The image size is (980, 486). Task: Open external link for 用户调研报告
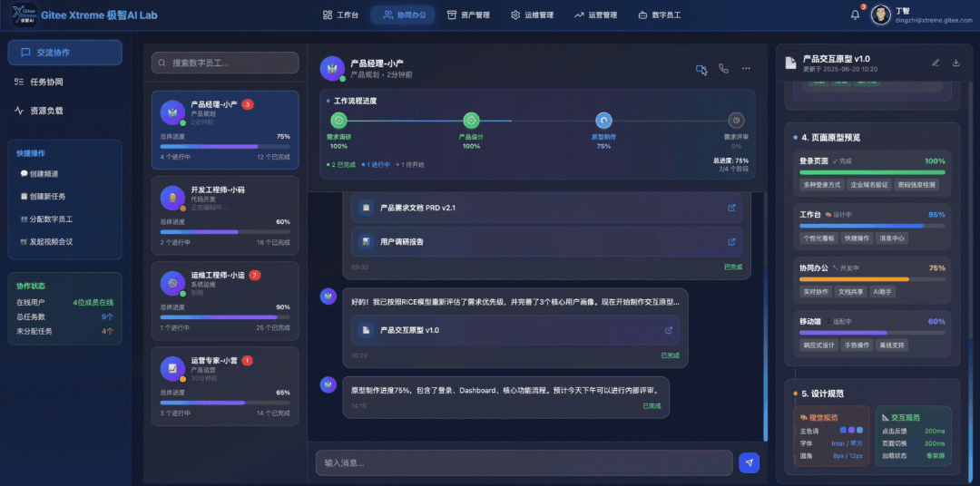pyautogui.click(x=731, y=242)
